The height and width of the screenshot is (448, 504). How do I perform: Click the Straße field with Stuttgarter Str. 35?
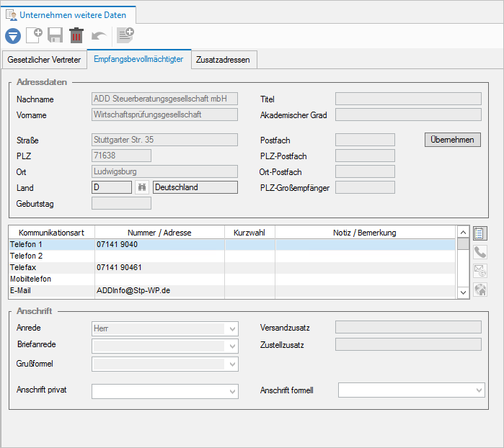[x=164, y=140]
